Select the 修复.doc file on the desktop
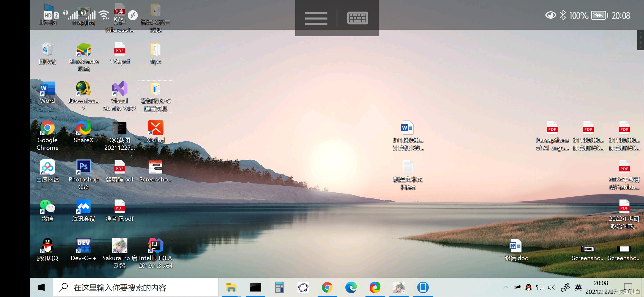 point(515,246)
